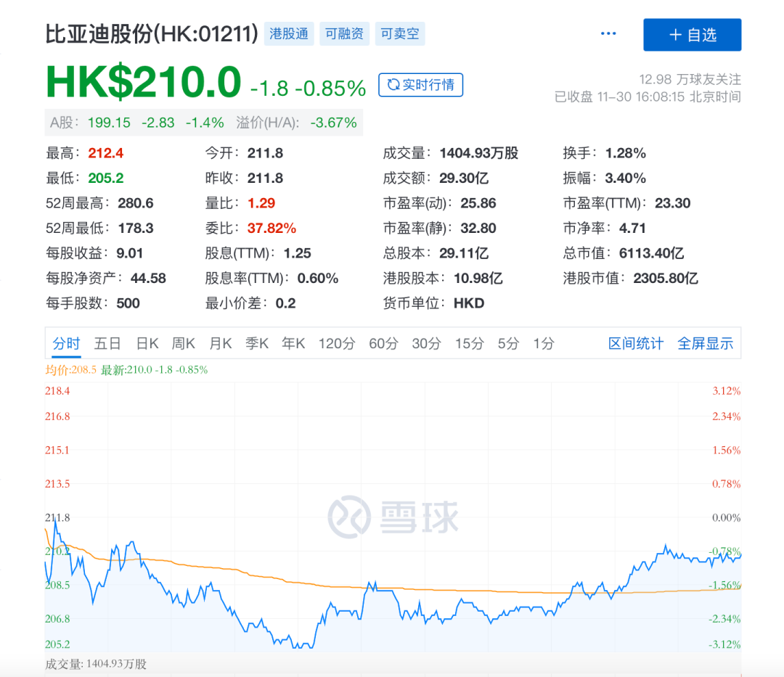Switch to the 日K chart tab

[x=147, y=343]
